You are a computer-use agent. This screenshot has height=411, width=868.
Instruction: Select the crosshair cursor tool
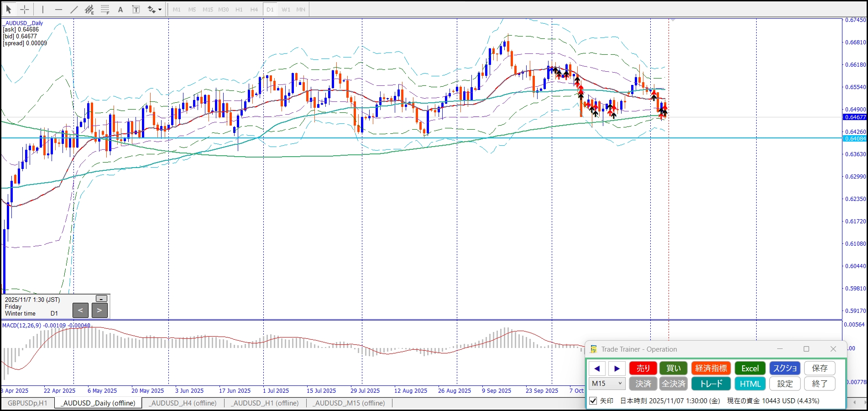pos(25,9)
